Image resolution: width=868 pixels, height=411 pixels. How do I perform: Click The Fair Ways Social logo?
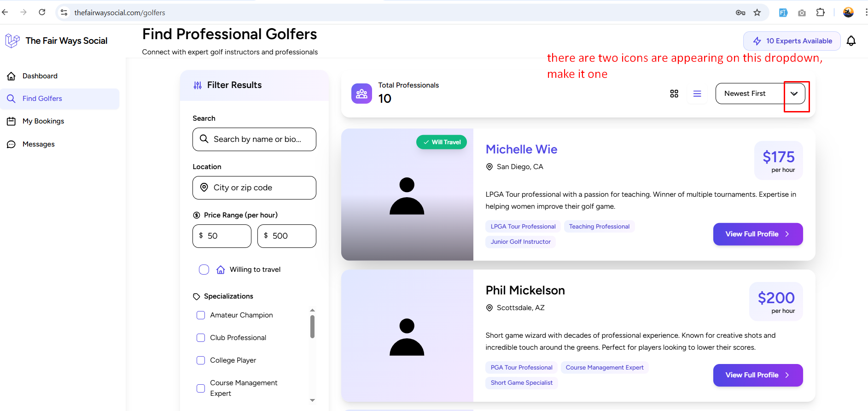12,41
